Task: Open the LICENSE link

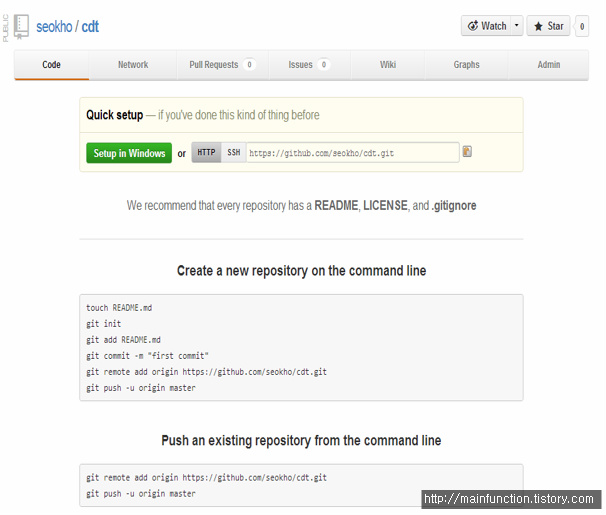Action: [385, 205]
